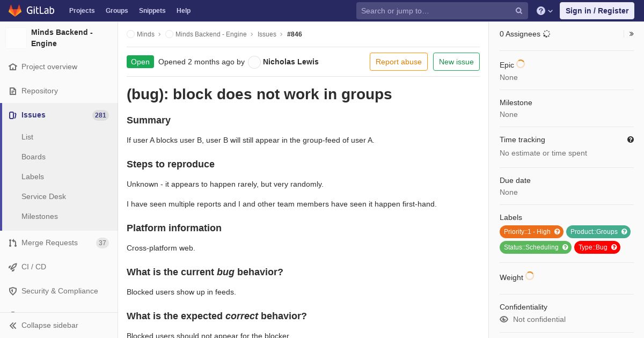
Task: Click Nicholas Lewis avatar image
Action: tap(254, 62)
